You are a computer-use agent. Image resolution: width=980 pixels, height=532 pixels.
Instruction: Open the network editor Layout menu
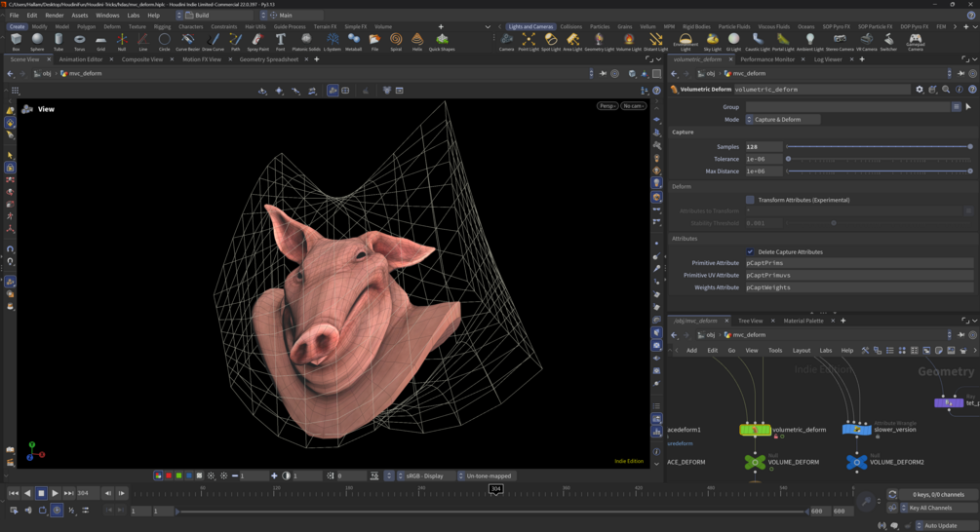tap(802, 351)
